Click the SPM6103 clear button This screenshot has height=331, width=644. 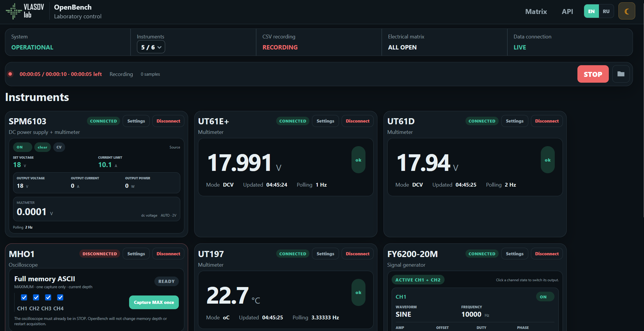click(x=42, y=147)
